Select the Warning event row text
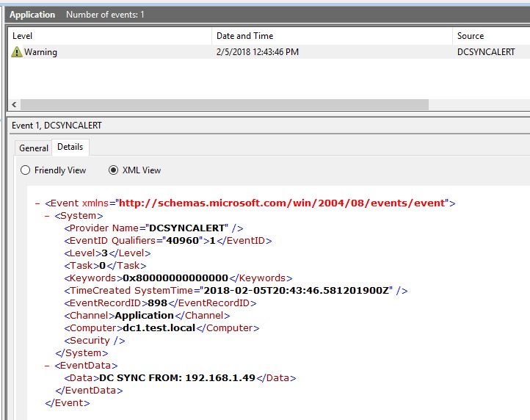The height and width of the screenshot is (420, 530). click(x=40, y=52)
